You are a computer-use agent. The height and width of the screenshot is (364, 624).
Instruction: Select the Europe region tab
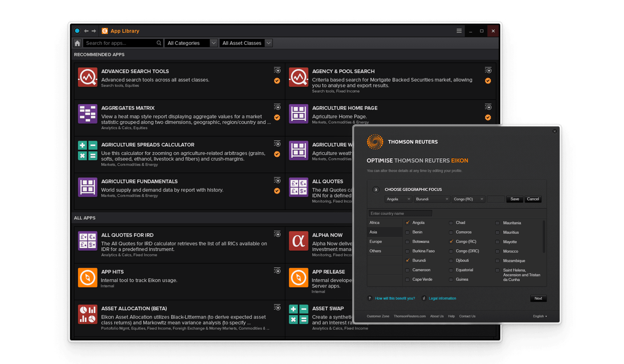tap(376, 241)
